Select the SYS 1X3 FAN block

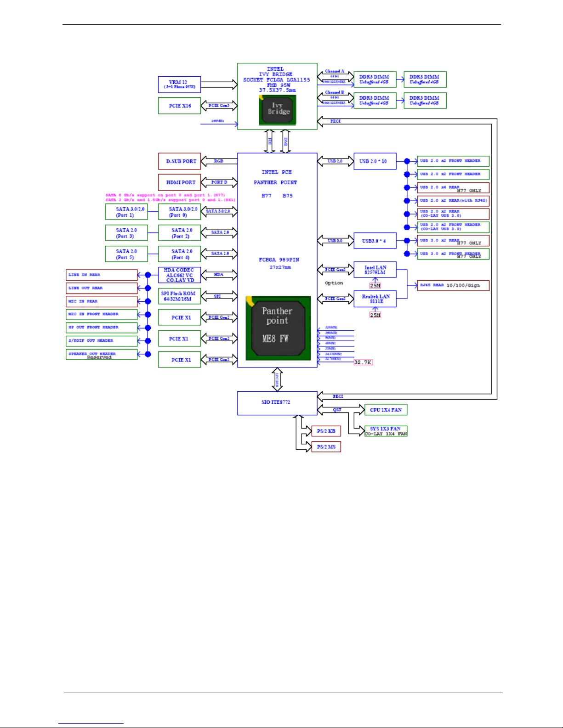(x=386, y=431)
